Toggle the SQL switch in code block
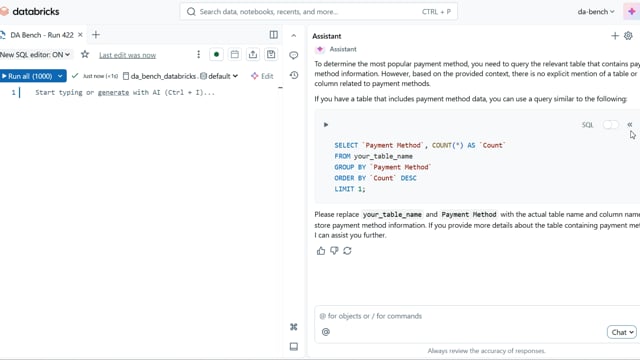 (x=611, y=124)
